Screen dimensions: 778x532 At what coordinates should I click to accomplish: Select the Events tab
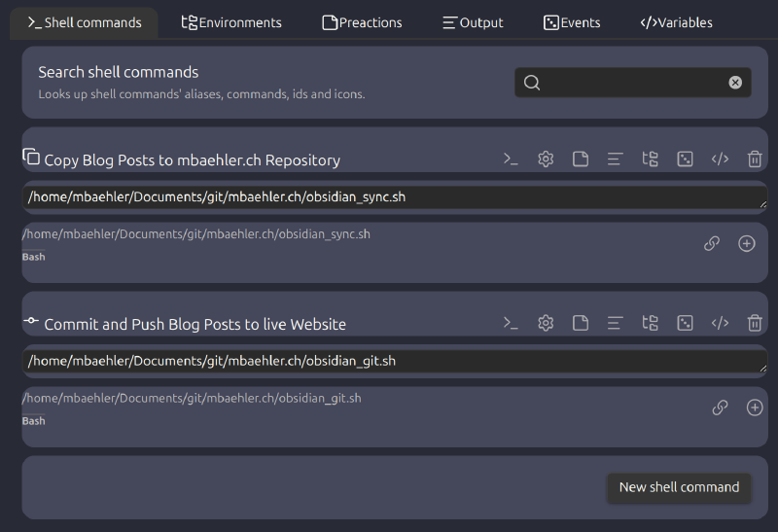(572, 22)
